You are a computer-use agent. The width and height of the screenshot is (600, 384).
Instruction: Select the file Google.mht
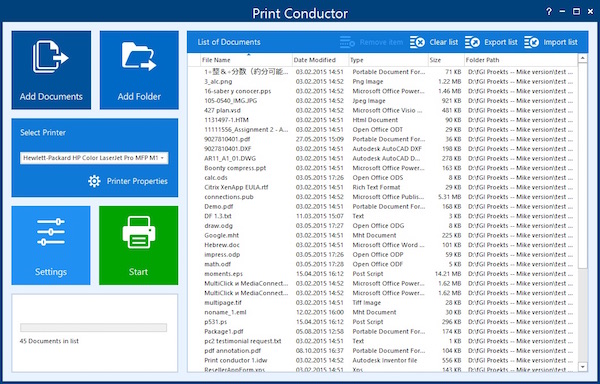click(222, 235)
